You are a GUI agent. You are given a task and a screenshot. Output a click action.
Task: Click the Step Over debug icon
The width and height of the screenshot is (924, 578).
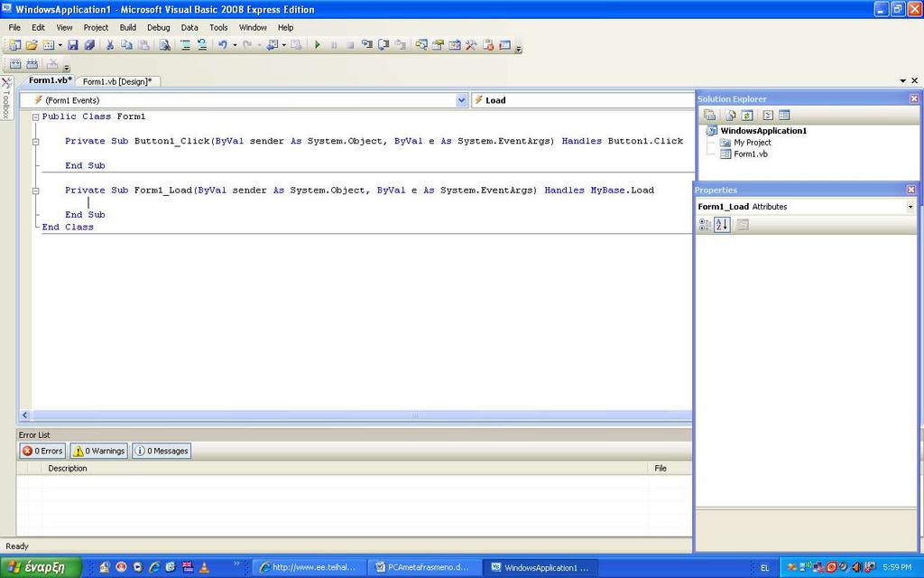pyautogui.click(x=383, y=45)
